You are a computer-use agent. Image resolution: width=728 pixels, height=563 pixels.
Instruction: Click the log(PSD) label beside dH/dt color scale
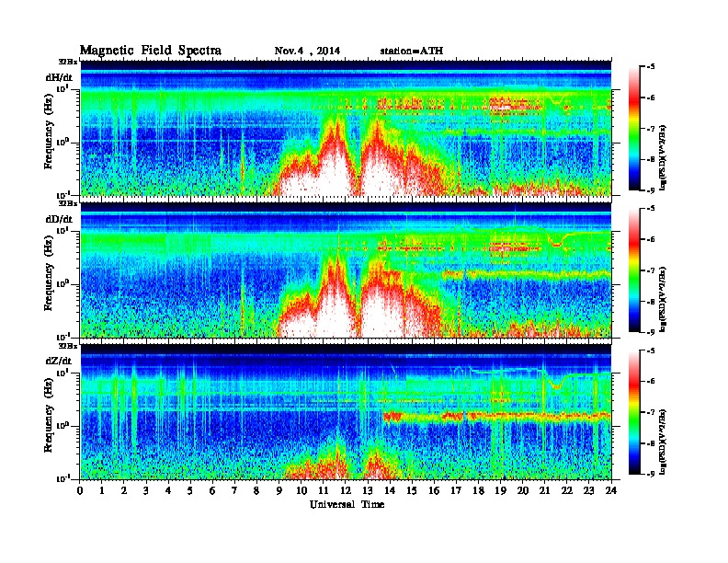(x=664, y=157)
